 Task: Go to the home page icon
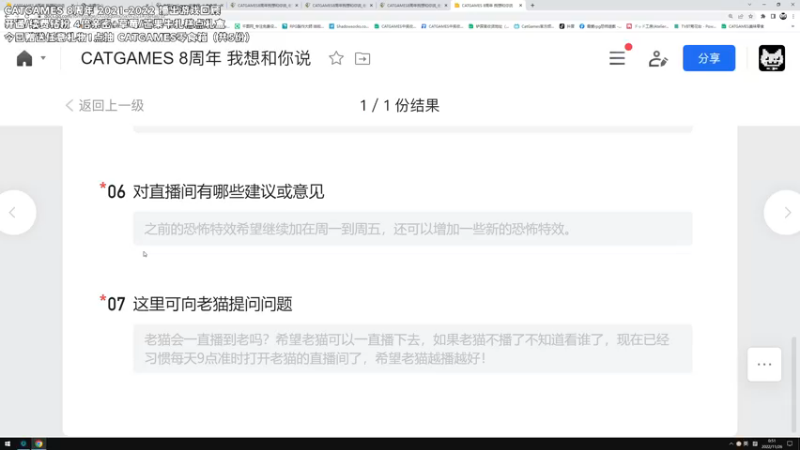[x=24, y=59]
